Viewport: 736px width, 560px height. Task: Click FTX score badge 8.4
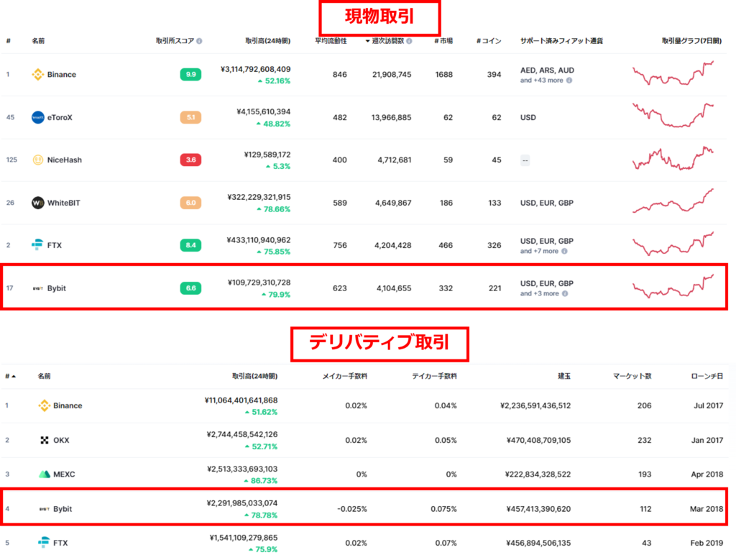point(190,245)
